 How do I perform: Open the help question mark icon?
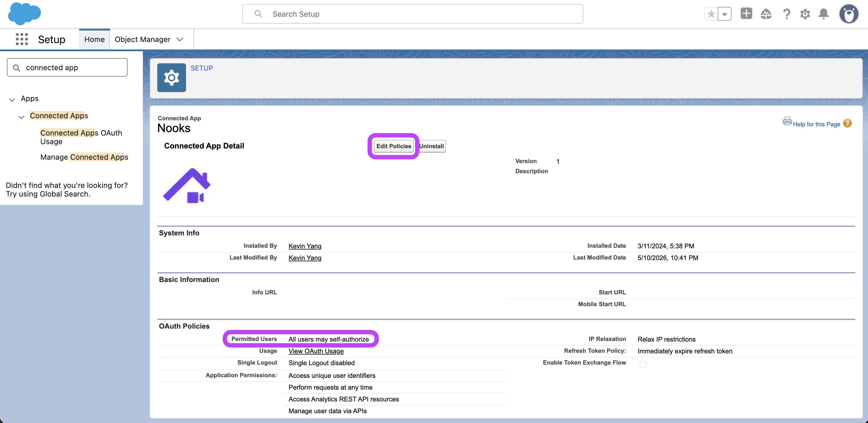click(x=786, y=14)
